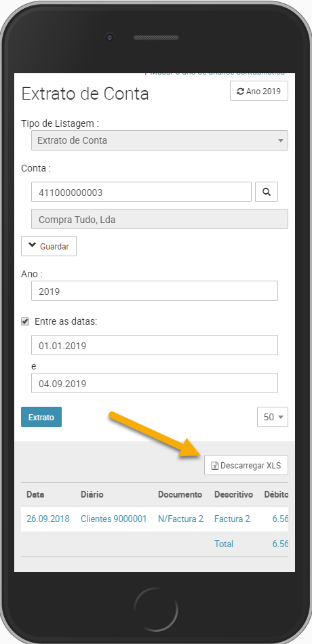Click the chevron icon on Guardar button
The width and height of the screenshot is (312, 644).
[x=32, y=245]
